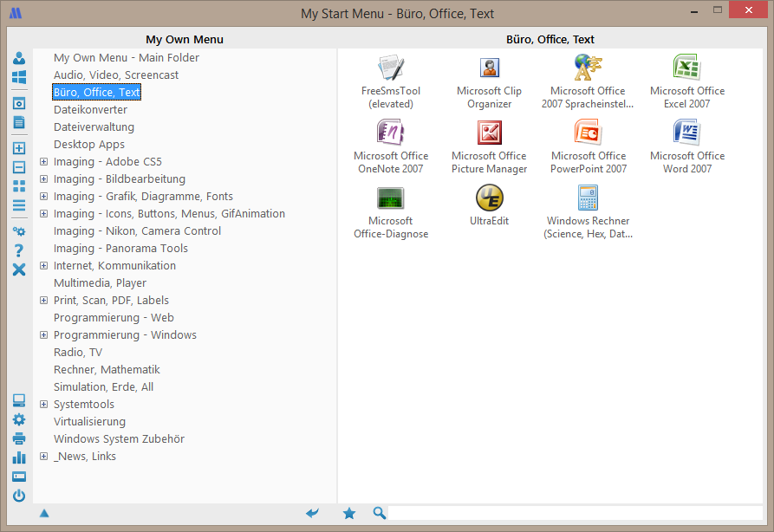Image resolution: width=774 pixels, height=532 pixels.
Task: Open the Radio, TV folder
Action: (78, 353)
